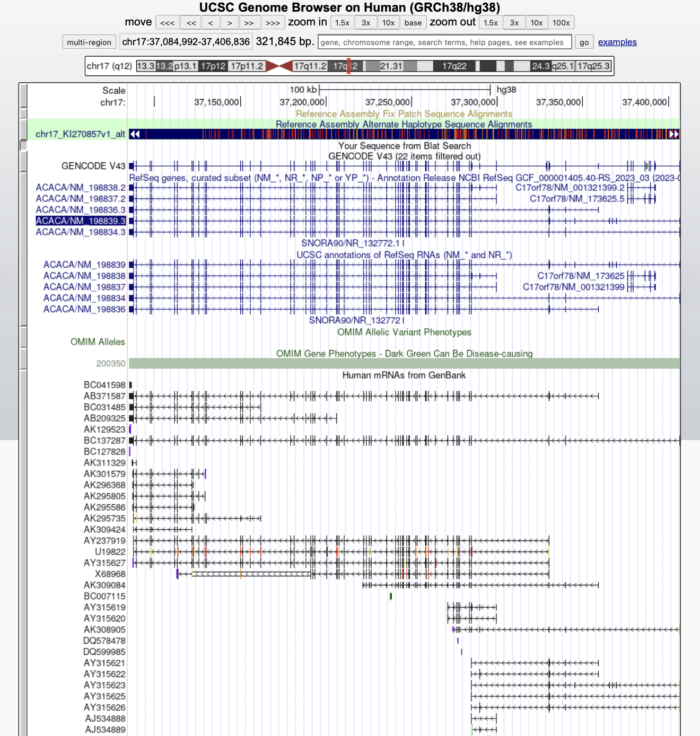Zoom out 1.5x
Viewport: 700px width, 736px height.
tap(491, 23)
